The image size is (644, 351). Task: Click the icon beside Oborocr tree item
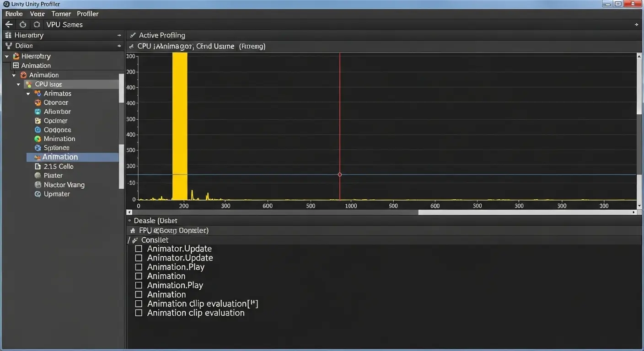point(38,103)
